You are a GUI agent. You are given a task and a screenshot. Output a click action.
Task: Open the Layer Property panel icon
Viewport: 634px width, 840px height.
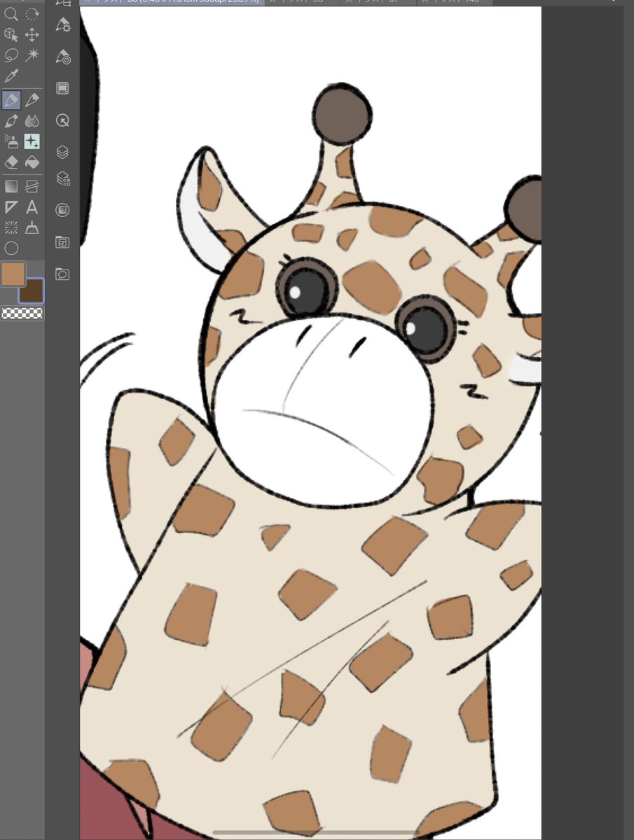[x=63, y=179]
